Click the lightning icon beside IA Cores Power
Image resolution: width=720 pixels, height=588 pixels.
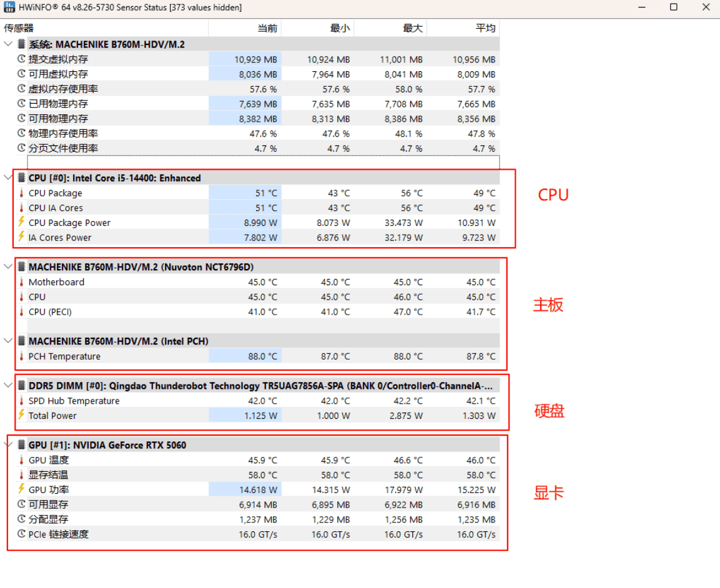(21, 237)
